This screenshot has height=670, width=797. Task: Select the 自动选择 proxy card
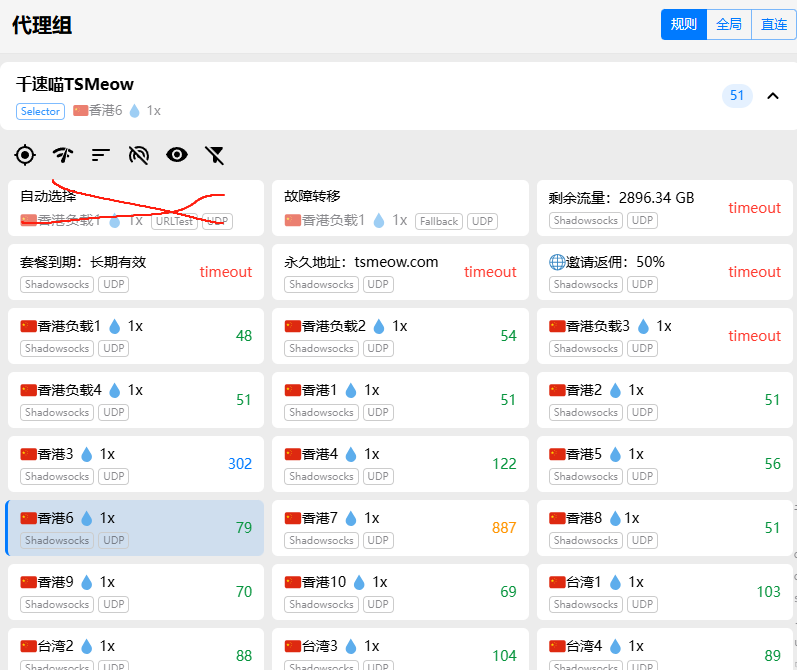(136, 208)
